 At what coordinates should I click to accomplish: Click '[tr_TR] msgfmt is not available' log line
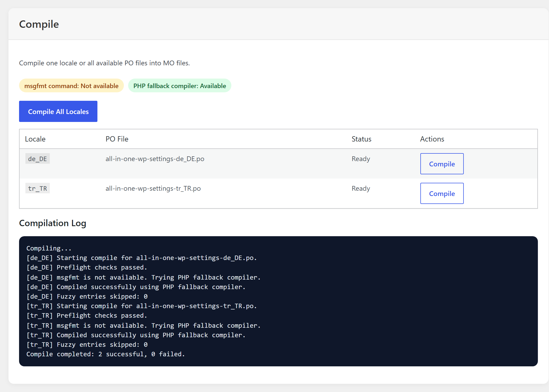(x=143, y=325)
